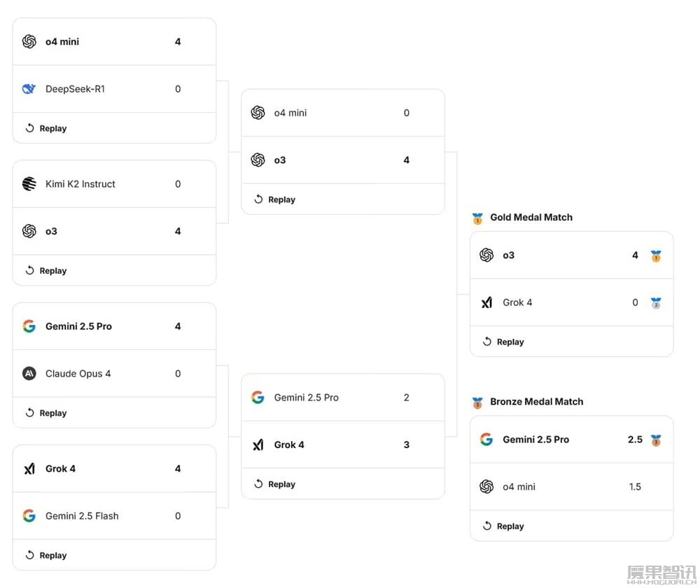700x588 pixels.
Task: Click the Google logo beside Gemini 2.5 Pro vs Claude
Action: (x=29, y=326)
